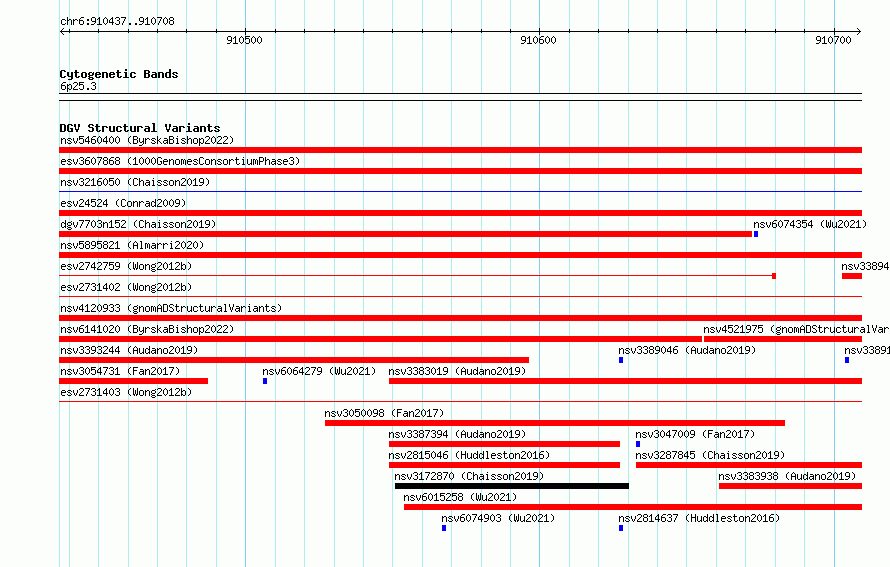Image resolution: width=890 pixels, height=567 pixels.
Task: Click the Cytogenetic Bands track title
Action: 119,74
